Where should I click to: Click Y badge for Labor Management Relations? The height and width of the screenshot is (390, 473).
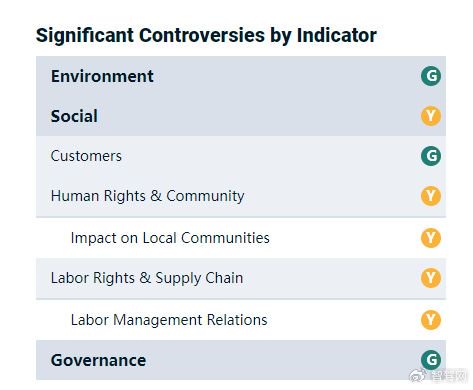(431, 320)
